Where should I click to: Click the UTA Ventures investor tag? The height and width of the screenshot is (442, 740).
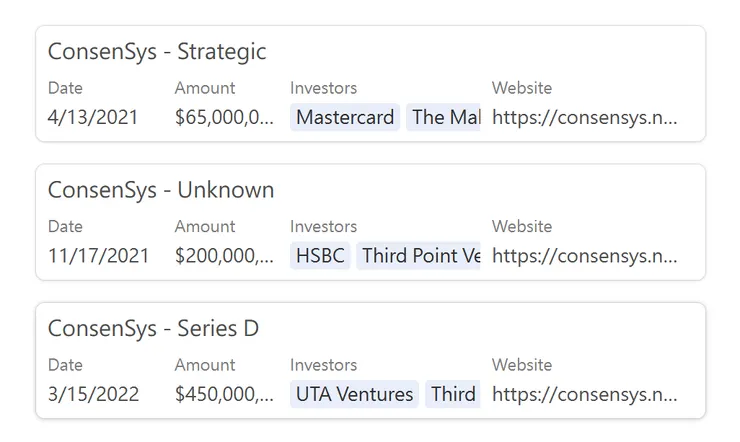[x=354, y=394]
